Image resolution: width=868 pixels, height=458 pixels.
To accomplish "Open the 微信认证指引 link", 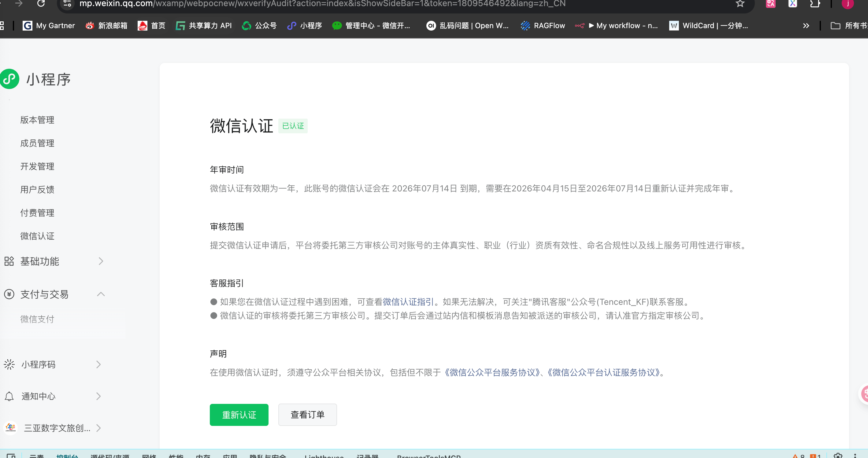I will click(408, 302).
